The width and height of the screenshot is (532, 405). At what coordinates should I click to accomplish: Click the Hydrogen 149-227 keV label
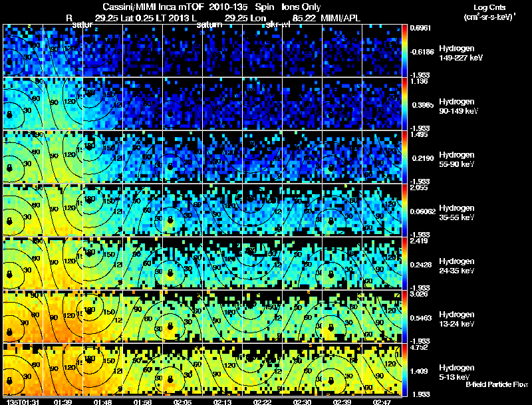point(461,53)
